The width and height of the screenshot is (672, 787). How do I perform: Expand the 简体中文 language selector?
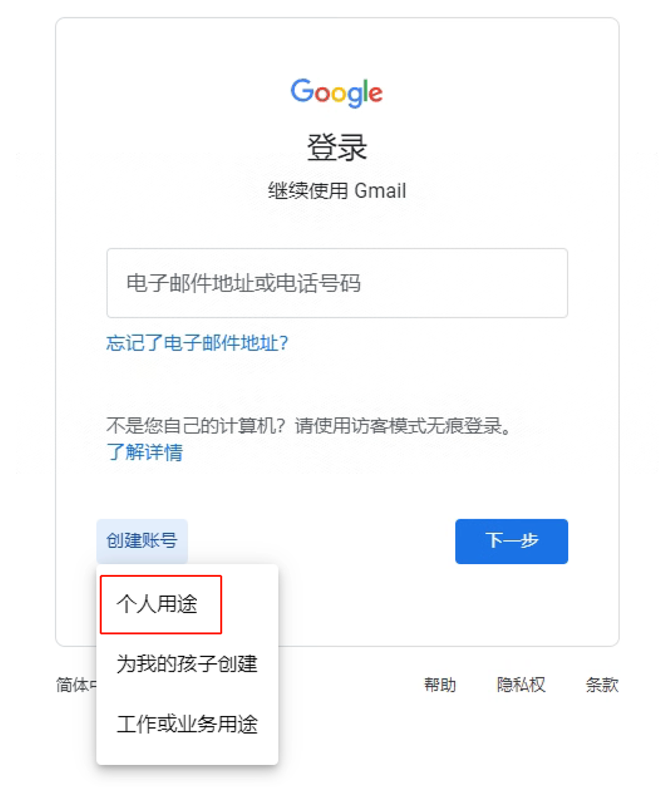click(76, 685)
